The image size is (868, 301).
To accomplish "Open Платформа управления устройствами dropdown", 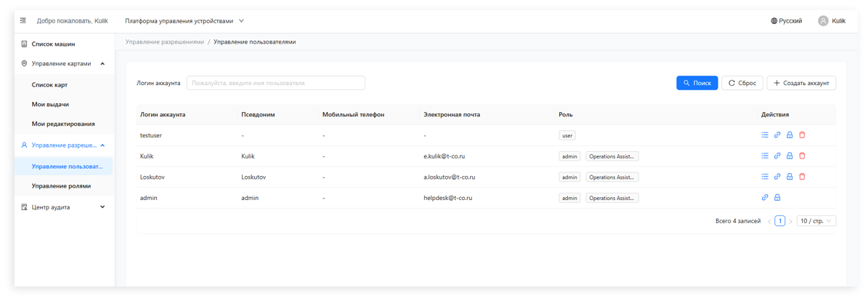I will 184,20.
